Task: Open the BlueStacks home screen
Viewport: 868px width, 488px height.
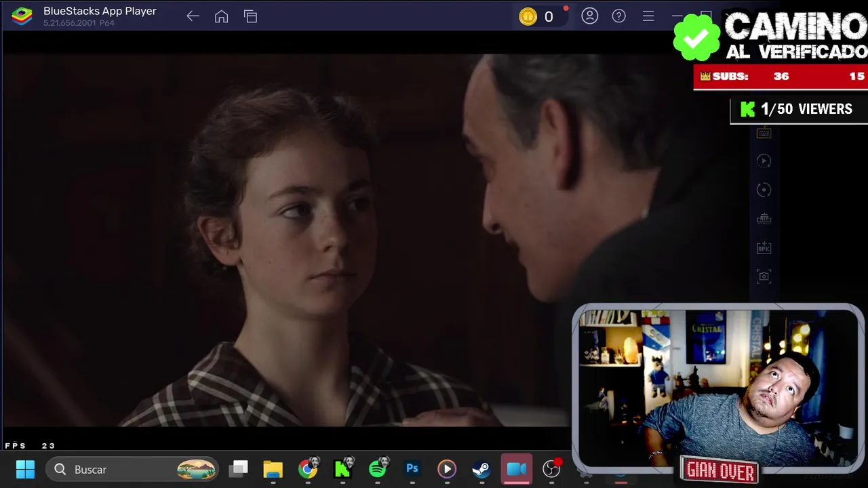Action: (221, 16)
